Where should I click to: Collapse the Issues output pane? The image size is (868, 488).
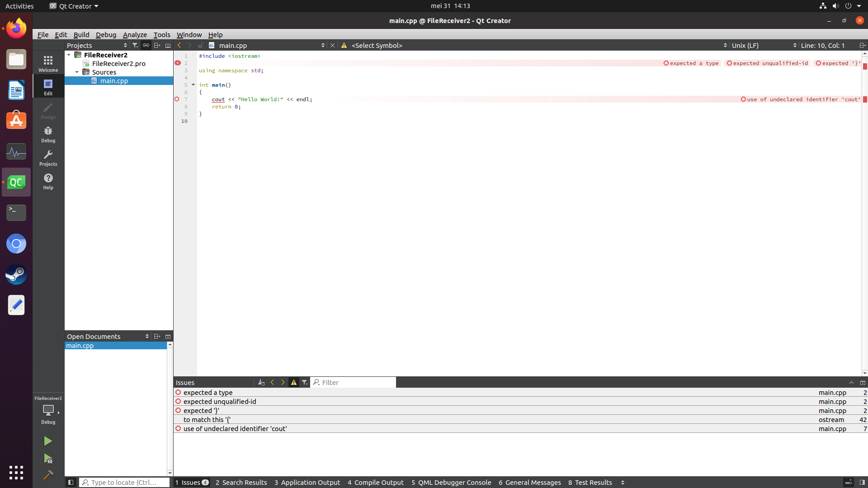pos(852,382)
